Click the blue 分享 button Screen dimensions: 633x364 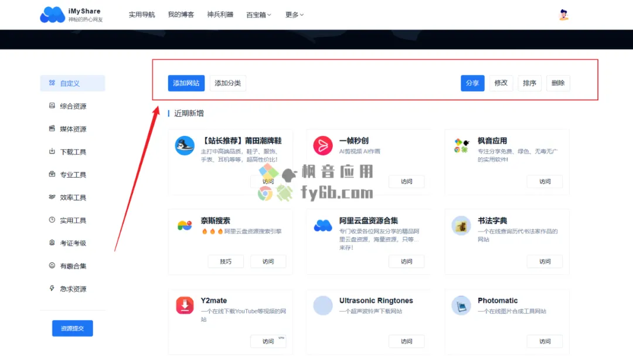coord(472,83)
